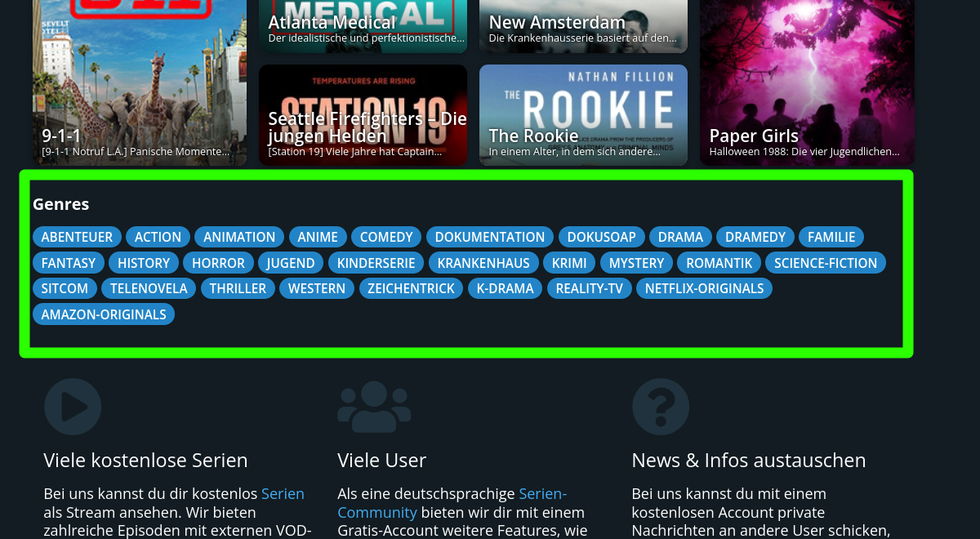
Task: Open the Kinderserie genre tag
Action: [376, 263]
